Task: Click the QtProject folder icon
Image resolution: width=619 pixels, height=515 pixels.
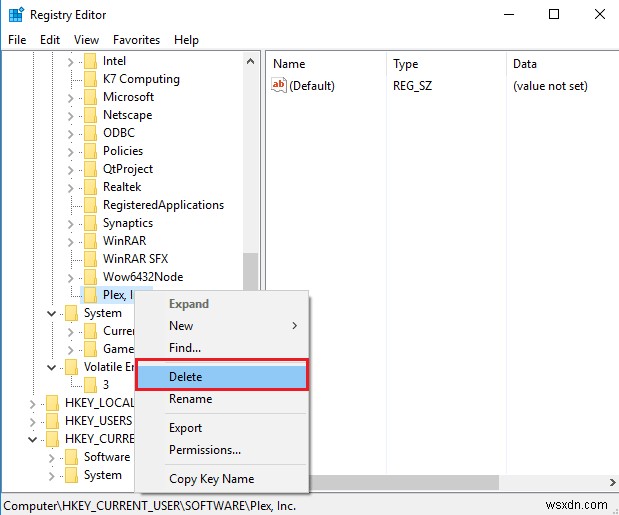Action: click(90, 169)
